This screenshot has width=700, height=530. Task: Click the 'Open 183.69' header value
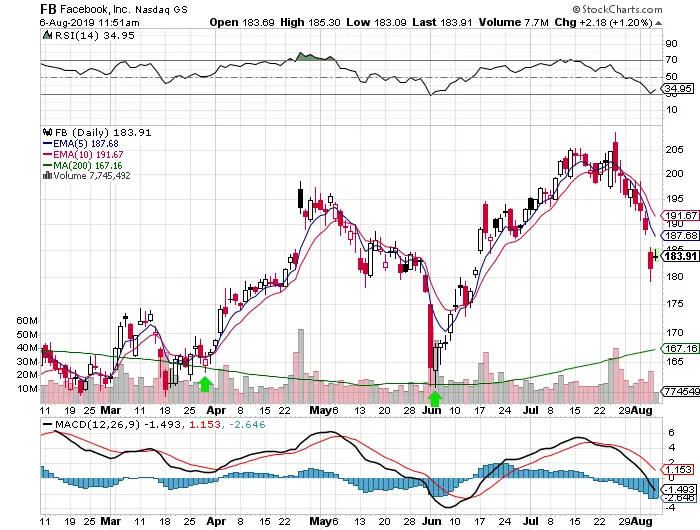[242, 22]
